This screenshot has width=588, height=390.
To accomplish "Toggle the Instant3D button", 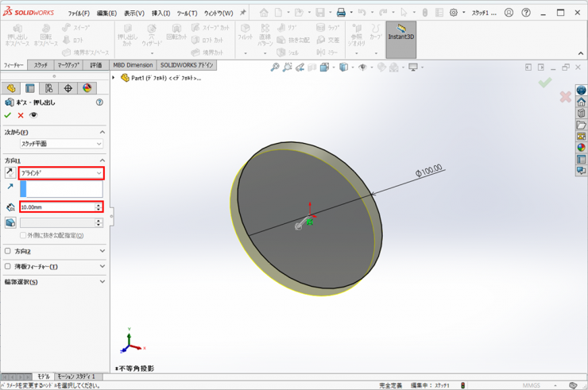I will pyautogui.click(x=401, y=37).
